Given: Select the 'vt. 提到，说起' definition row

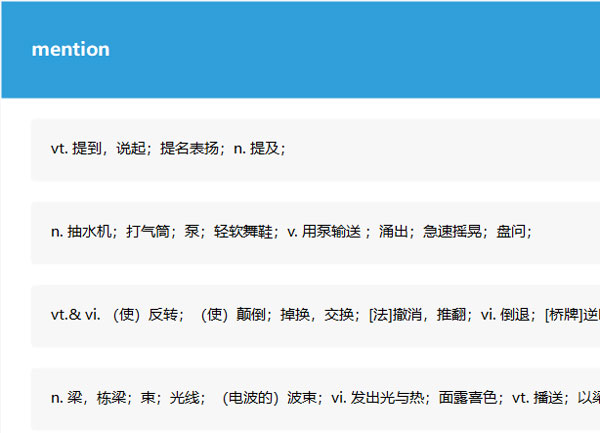Looking at the screenshot, I should tap(315, 150).
